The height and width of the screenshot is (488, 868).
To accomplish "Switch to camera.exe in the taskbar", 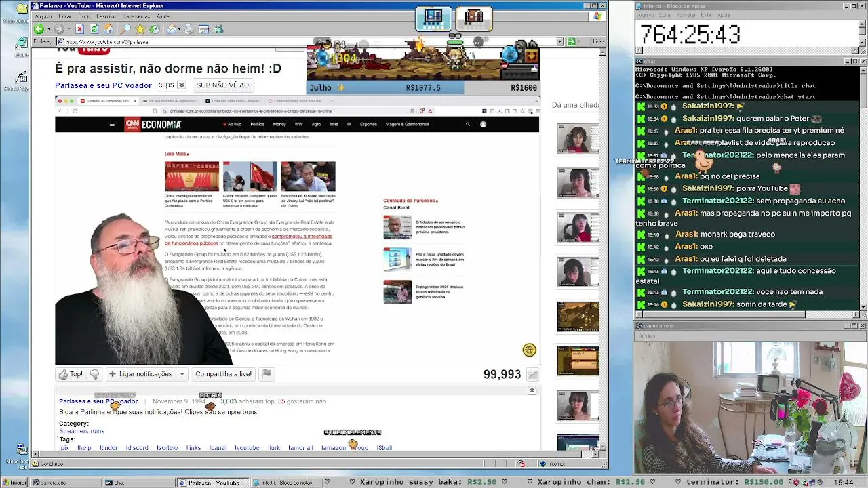I will pos(65,483).
